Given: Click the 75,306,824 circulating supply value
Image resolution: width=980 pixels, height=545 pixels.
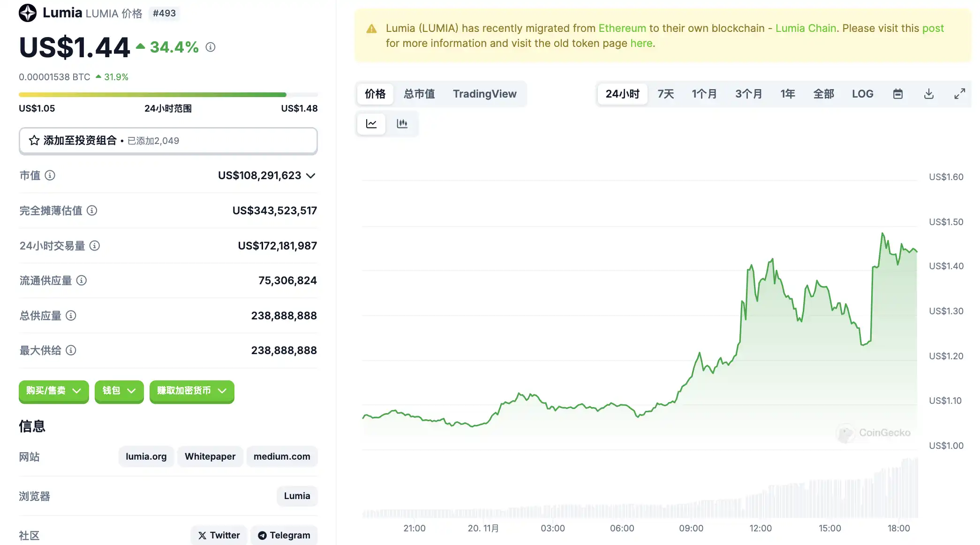Looking at the screenshot, I should tap(287, 280).
